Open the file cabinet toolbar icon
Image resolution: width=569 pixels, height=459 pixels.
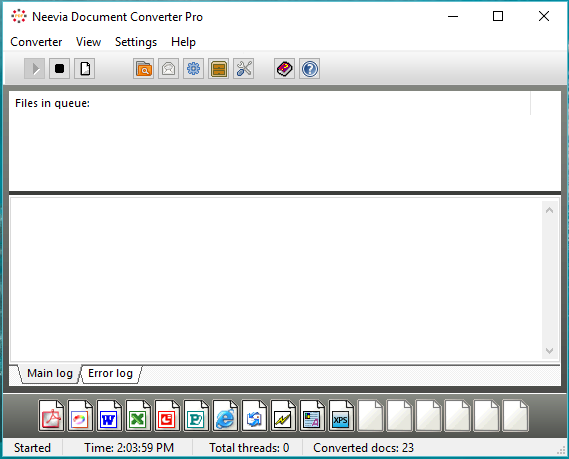coord(218,69)
